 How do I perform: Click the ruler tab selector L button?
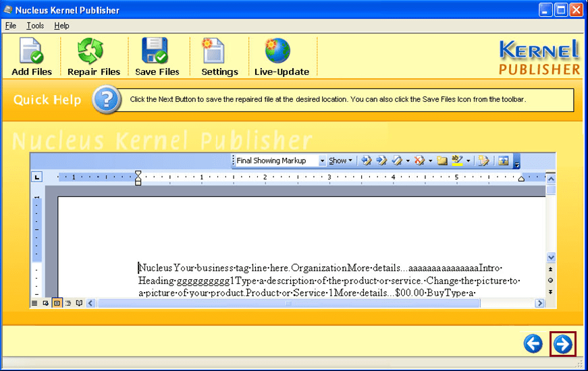(x=36, y=177)
